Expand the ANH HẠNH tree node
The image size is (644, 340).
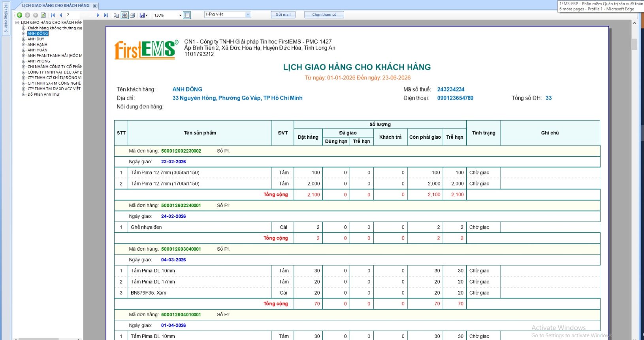coord(24,45)
